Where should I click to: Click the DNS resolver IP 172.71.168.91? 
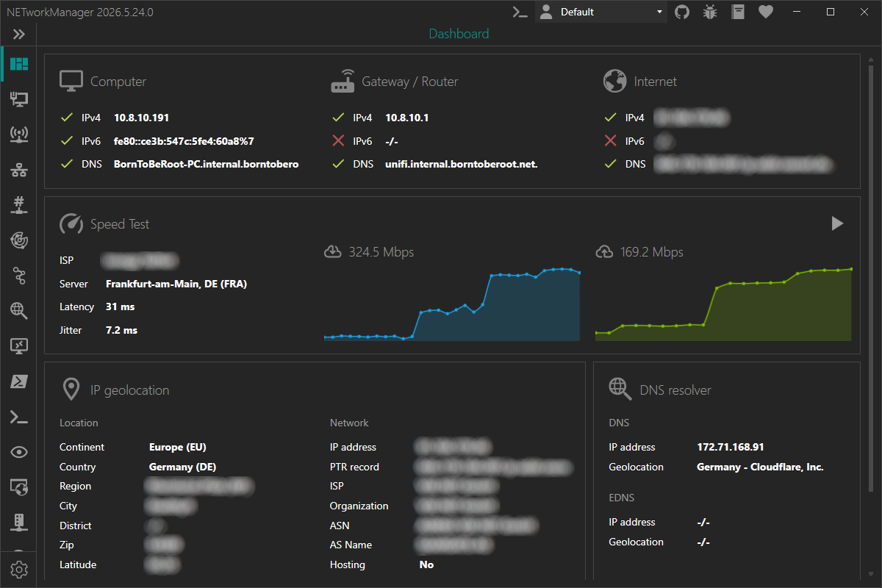731,447
